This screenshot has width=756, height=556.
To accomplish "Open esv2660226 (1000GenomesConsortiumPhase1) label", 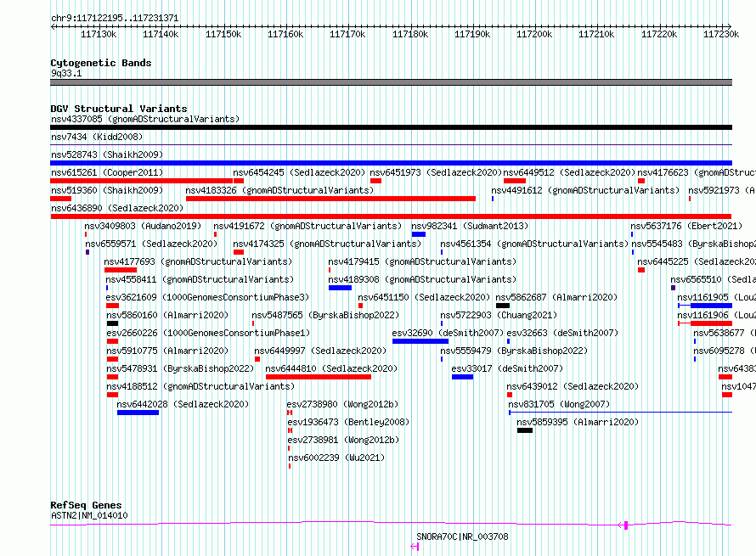I will point(208,333).
